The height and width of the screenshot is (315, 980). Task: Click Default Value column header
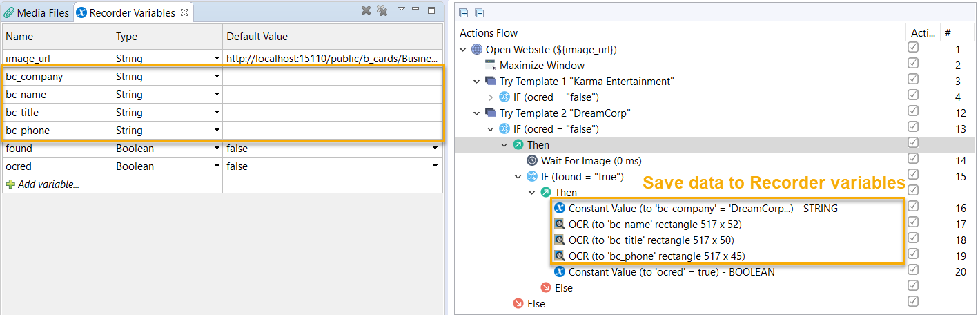(333, 37)
